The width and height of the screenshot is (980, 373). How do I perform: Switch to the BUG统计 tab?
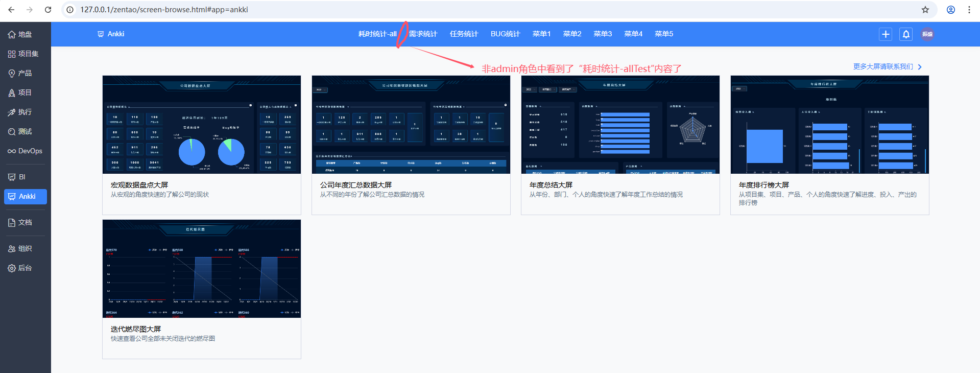[505, 34]
